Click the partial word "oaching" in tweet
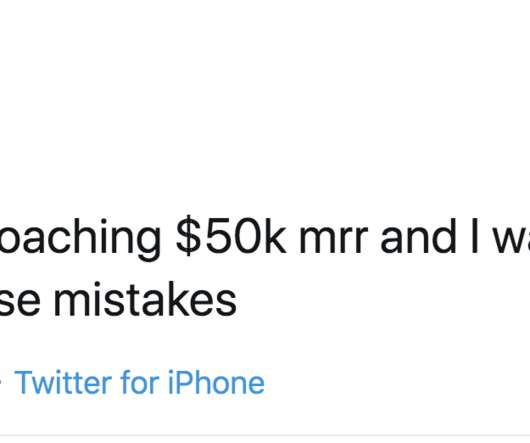 (x=80, y=239)
